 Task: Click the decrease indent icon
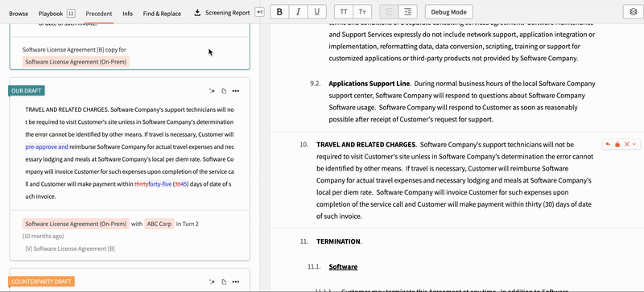click(x=389, y=12)
